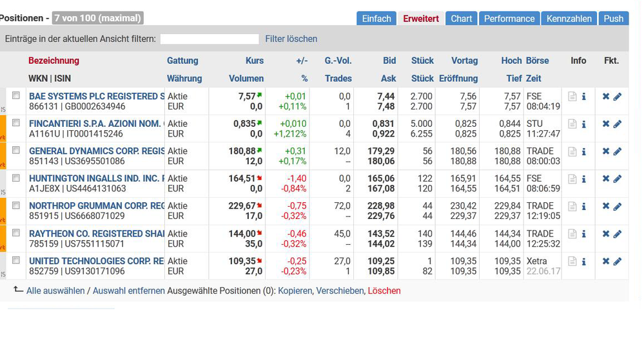The height and width of the screenshot is (362, 644).
Task: Click the filter entries input field
Action: pyautogui.click(x=210, y=39)
